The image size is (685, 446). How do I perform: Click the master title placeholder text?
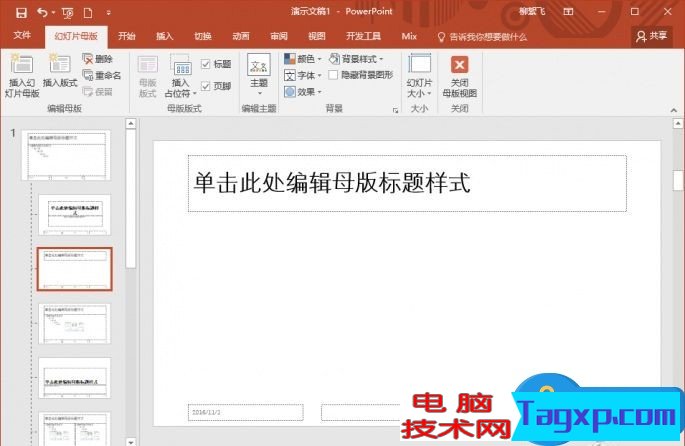tap(332, 183)
